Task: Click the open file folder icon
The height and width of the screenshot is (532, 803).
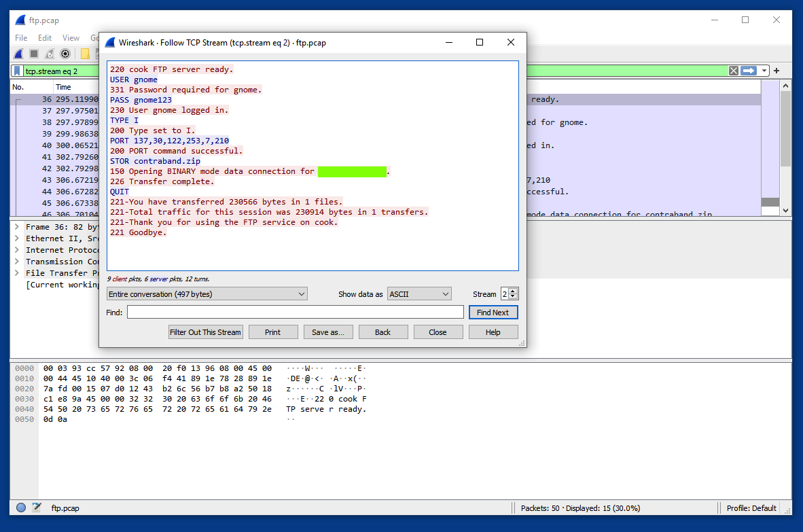Action: [86, 54]
